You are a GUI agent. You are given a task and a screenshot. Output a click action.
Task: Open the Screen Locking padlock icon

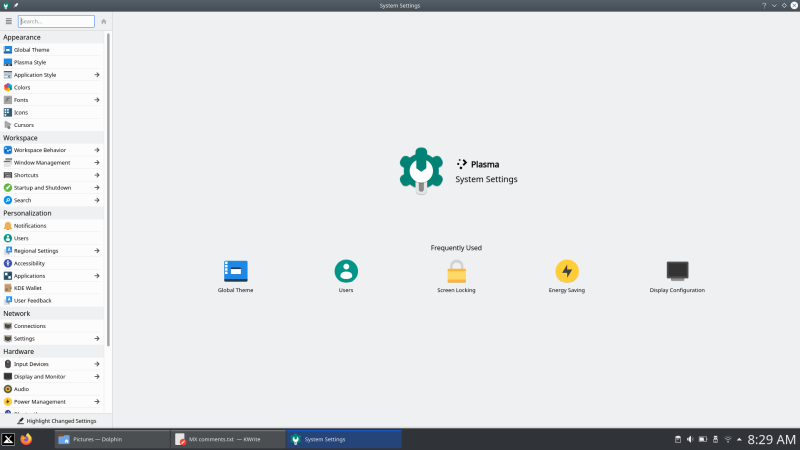click(456, 271)
